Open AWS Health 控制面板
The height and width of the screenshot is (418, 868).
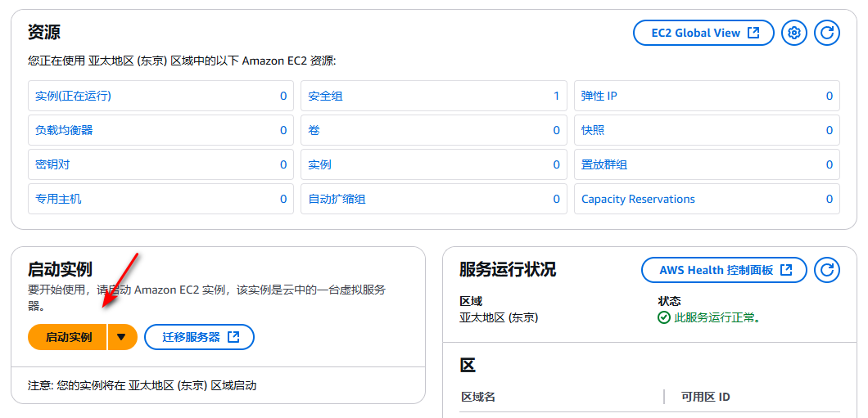(x=724, y=270)
